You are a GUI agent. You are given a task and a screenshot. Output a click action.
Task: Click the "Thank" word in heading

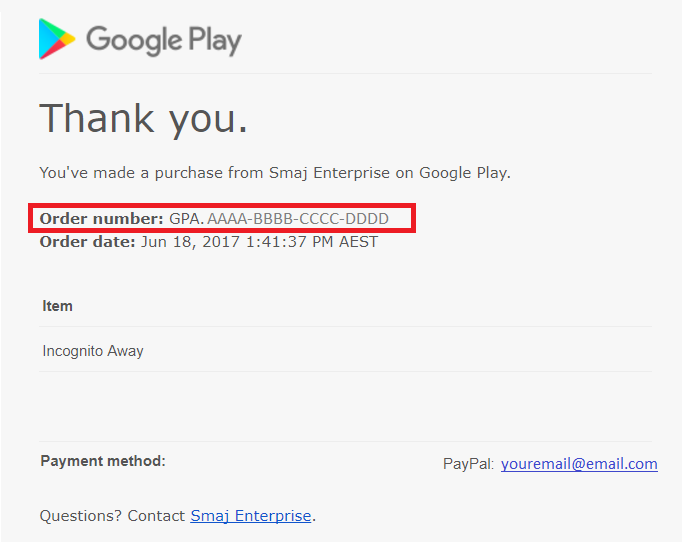pyautogui.click(x=98, y=119)
